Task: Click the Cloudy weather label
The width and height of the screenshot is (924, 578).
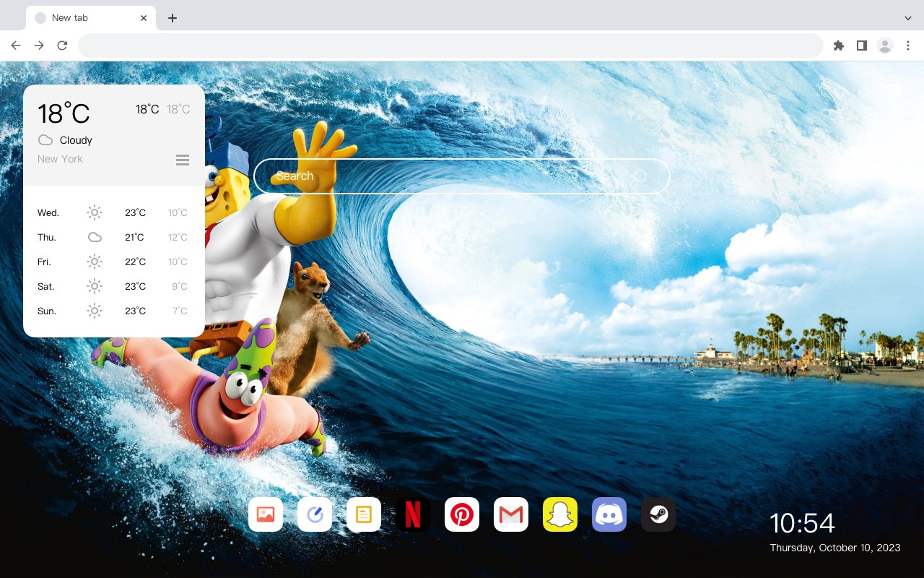Action: 76,140
